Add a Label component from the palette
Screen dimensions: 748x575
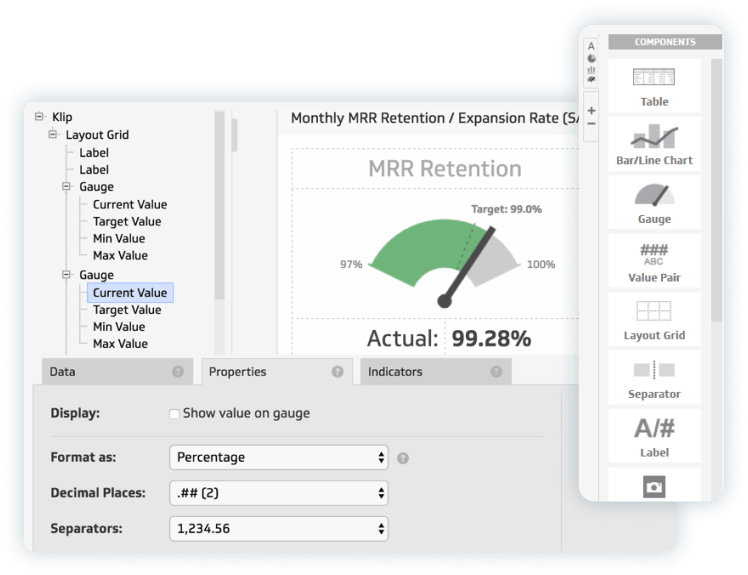click(x=654, y=436)
